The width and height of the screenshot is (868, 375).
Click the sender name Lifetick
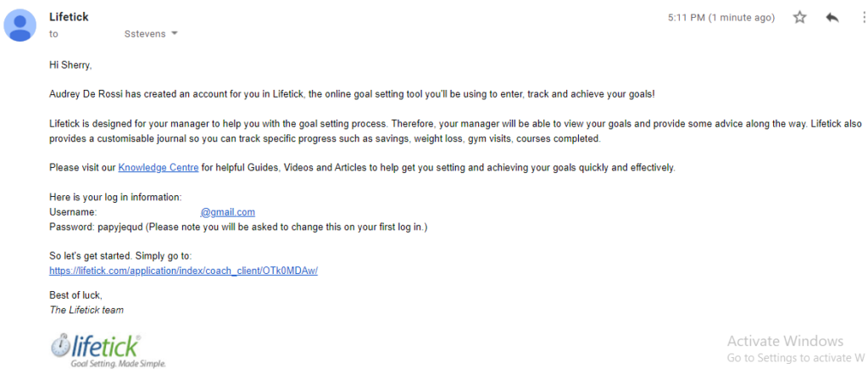pyautogui.click(x=69, y=17)
